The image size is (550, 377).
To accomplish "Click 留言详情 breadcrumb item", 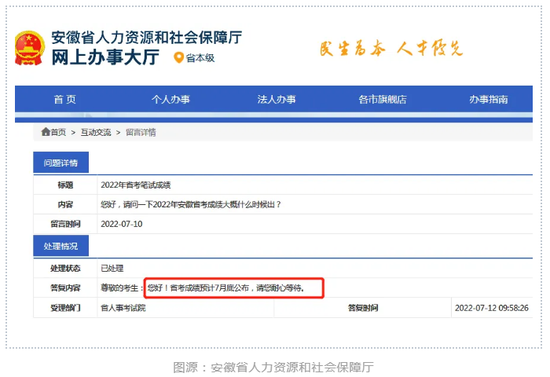I will pyautogui.click(x=141, y=132).
